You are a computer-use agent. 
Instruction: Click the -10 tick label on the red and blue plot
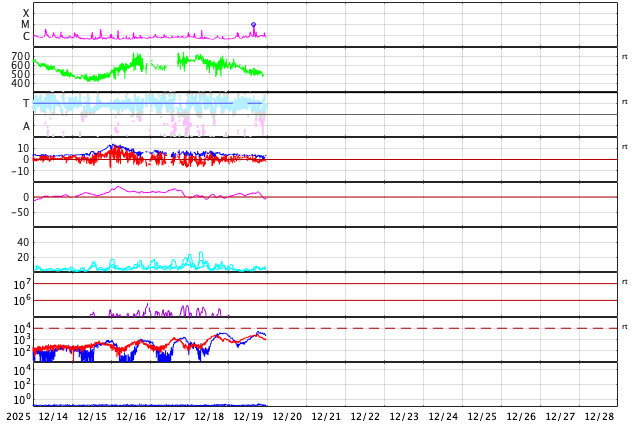(19, 171)
